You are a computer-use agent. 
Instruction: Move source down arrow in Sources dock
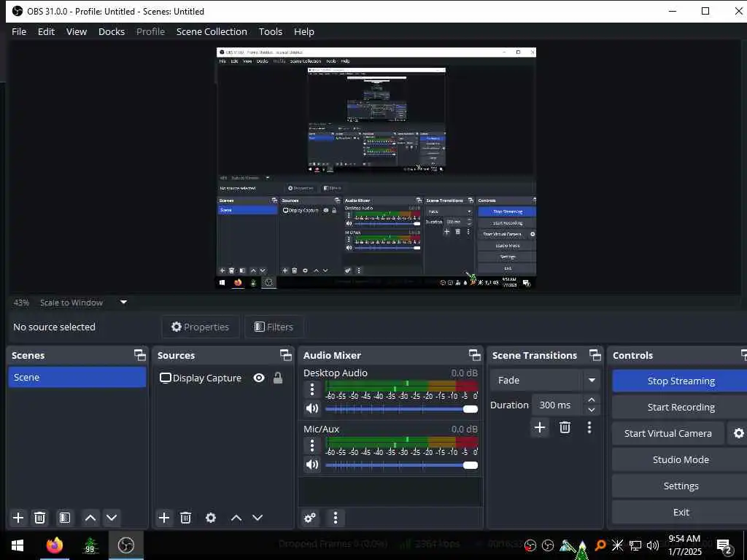coord(258,518)
